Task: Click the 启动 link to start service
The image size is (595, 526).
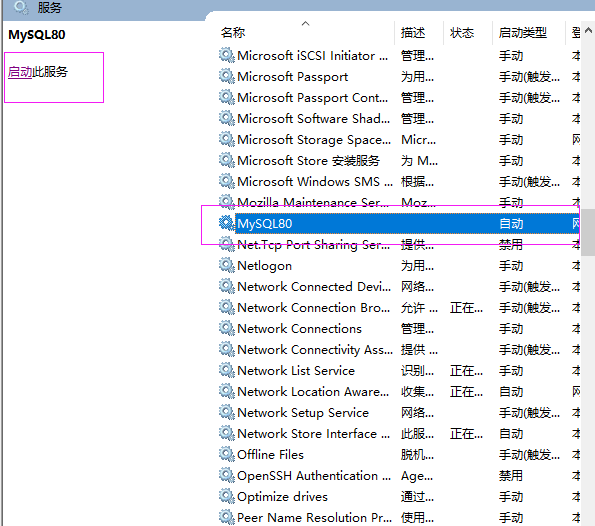Action: click(20, 72)
